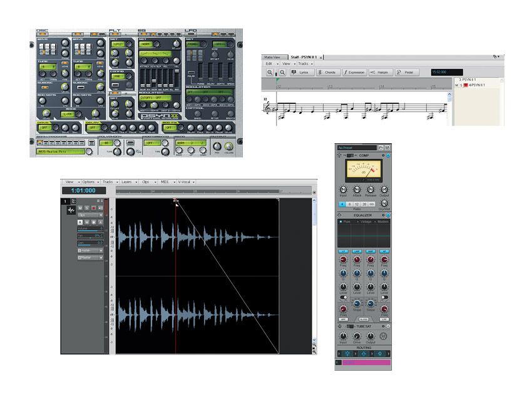Select the Pedal tool button
The width and height of the screenshot is (532, 399).
(406, 72)
